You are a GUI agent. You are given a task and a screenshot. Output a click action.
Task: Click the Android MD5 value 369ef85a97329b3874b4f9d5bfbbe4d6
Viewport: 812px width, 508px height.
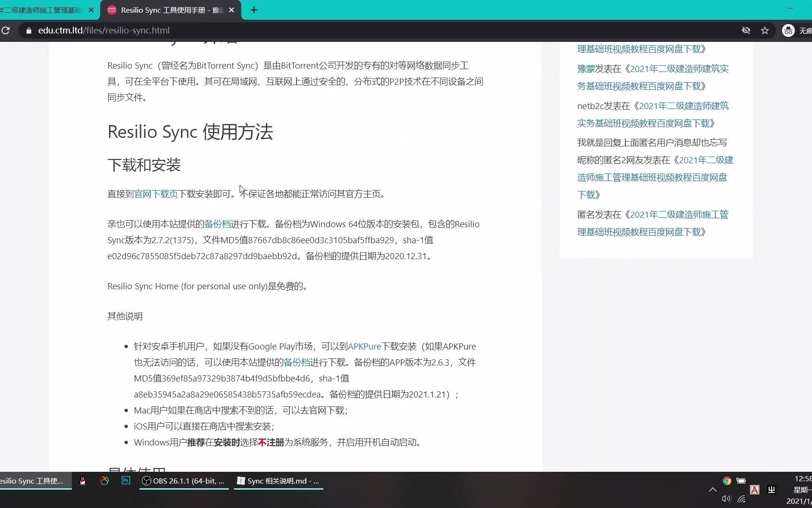click(x=236, y=378)
